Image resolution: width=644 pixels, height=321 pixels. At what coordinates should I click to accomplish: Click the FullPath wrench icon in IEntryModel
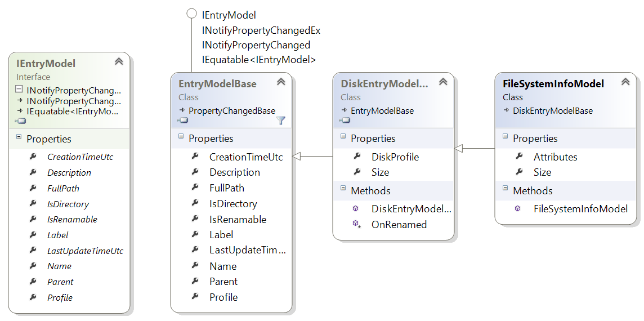tap(33, 188)
